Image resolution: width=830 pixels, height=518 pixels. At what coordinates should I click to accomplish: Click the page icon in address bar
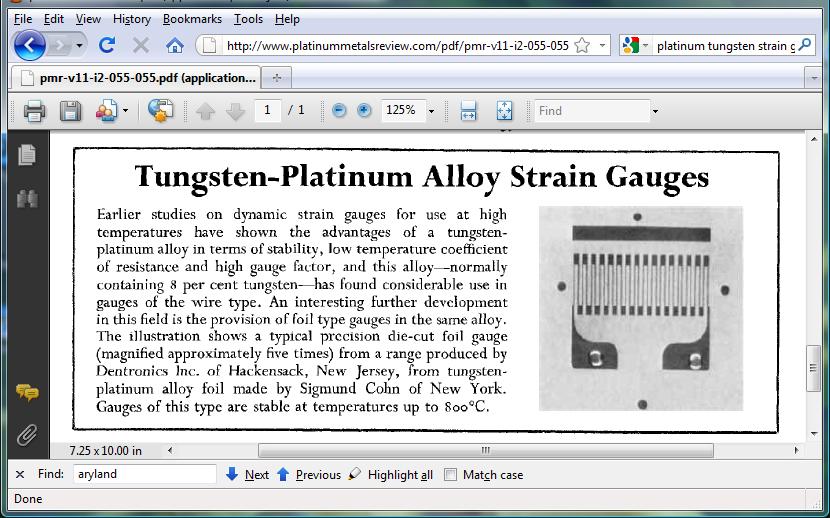209,46
